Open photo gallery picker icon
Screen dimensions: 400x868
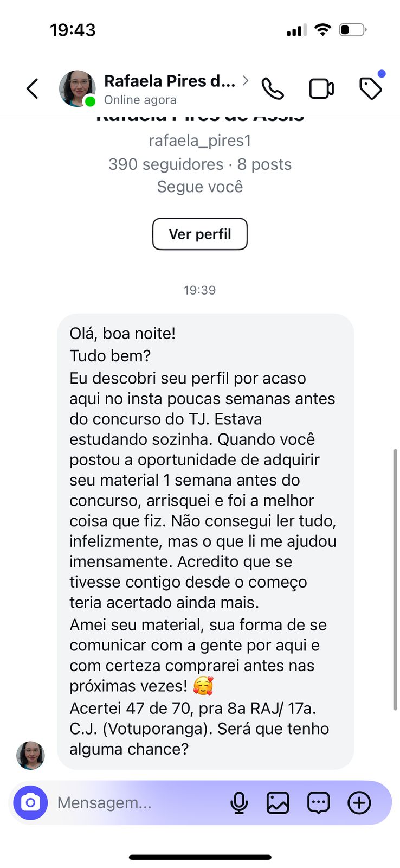click(x=278, y=802)
